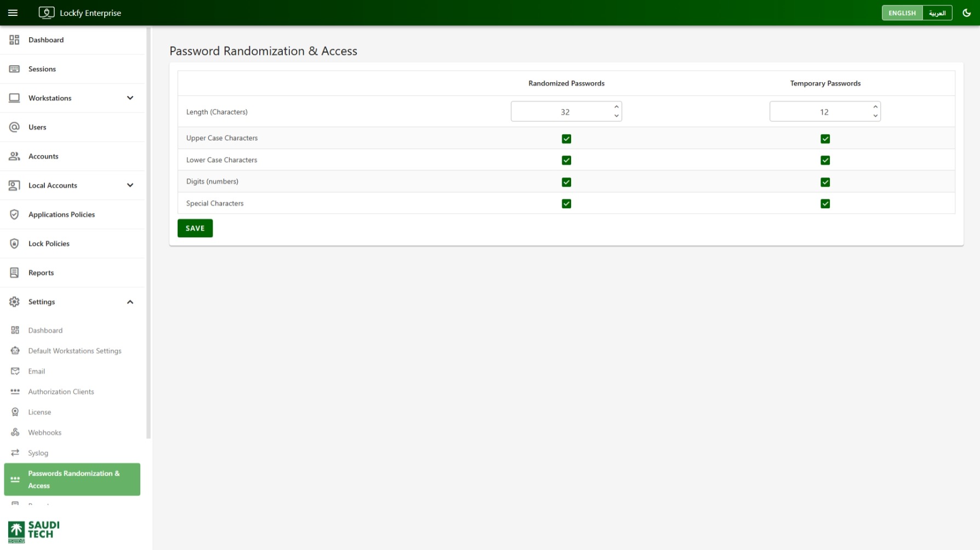Select Passwords Randomization & Access menu item

point(72,479)
